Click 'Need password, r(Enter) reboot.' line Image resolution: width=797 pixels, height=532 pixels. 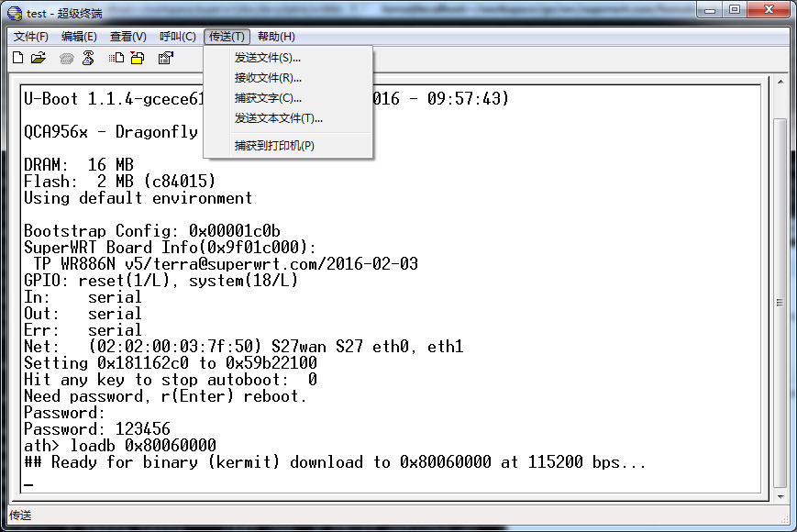[x=166, y=396]
